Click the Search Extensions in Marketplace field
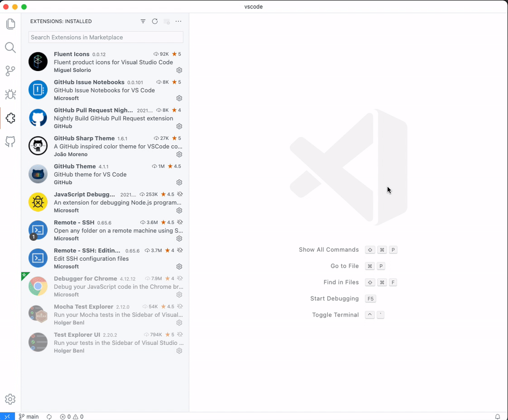Image resolution: width=508 pixels, height=420 pixels. pos(105,37)
